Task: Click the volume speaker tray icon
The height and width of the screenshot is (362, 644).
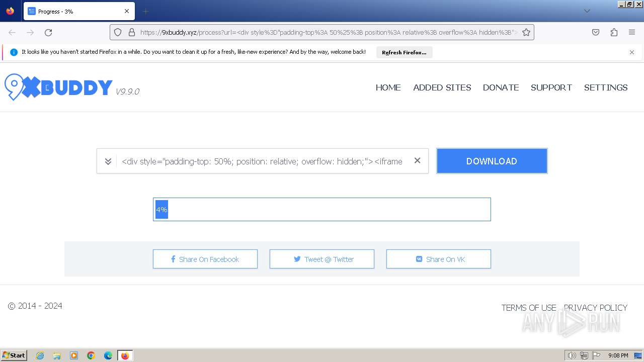Action: tap(572, 355)
